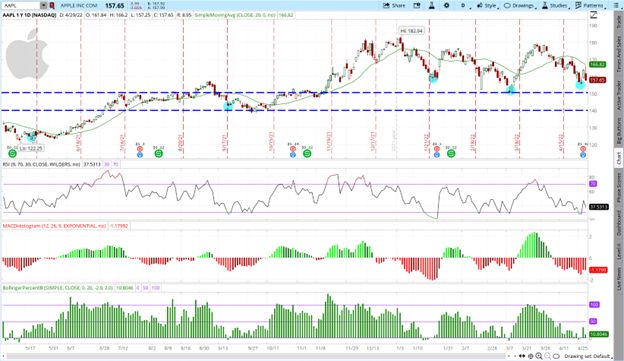This screenshot has height=361, width=624.
Task: Open the flask Edit Studies icon
Action: 432,6
